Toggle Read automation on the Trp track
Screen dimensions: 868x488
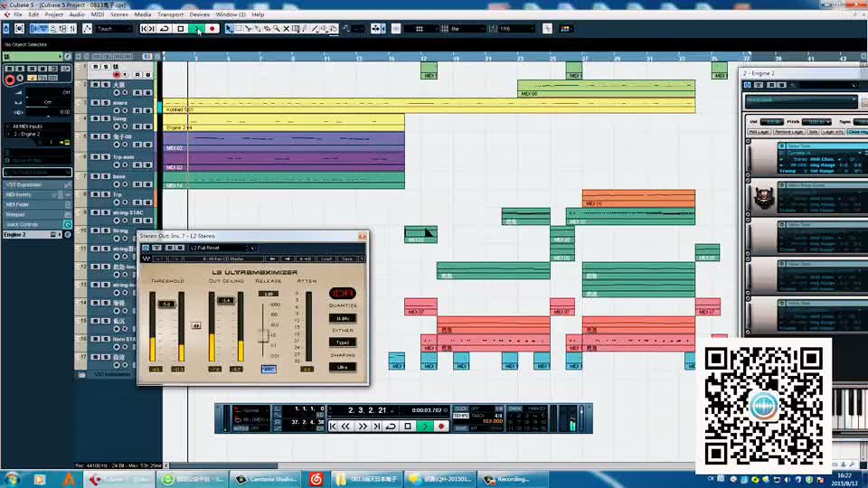[x=137, y=202]
